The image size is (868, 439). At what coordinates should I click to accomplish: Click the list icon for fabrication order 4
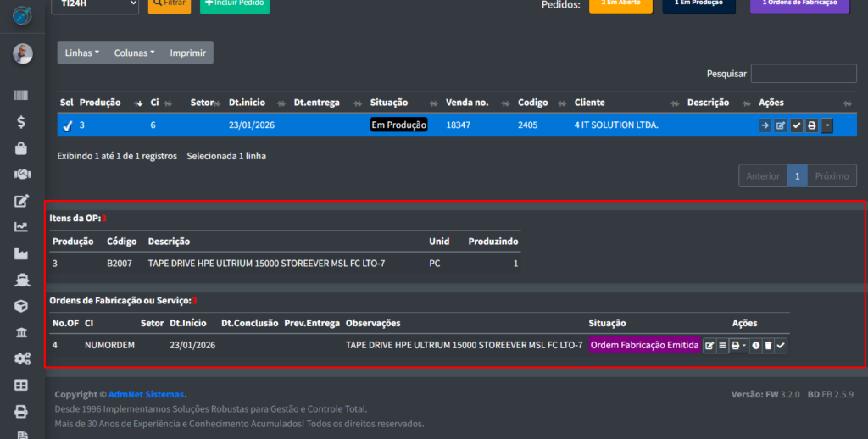[722, 346]
